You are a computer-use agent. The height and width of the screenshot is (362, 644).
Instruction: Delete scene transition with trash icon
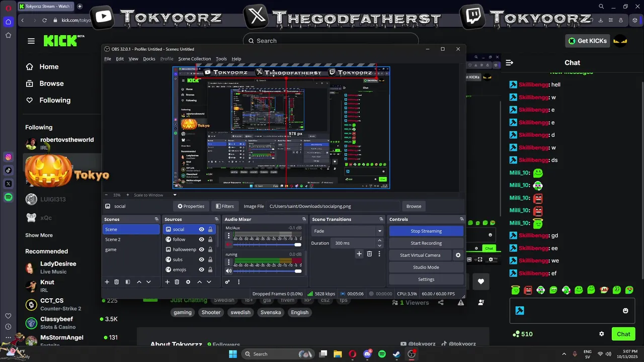(x=369, y=254)
